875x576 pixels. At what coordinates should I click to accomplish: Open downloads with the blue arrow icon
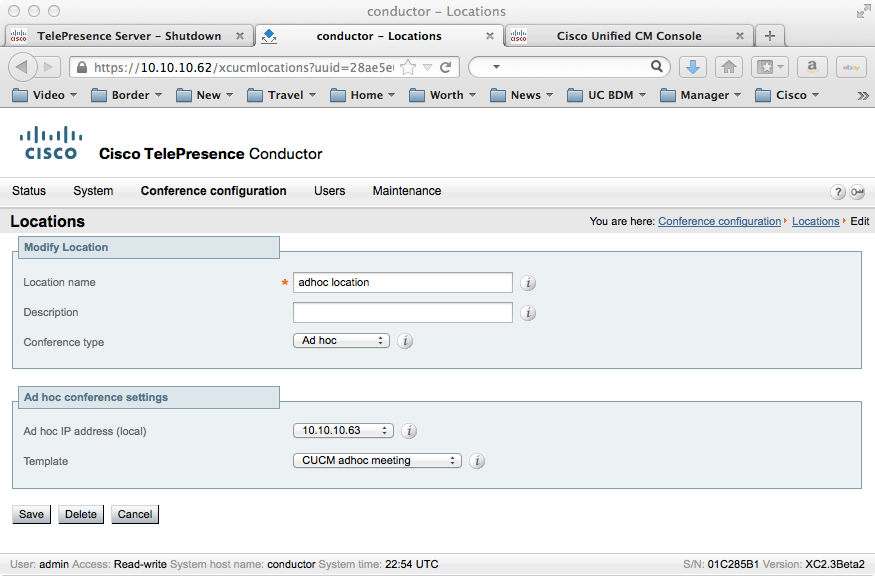click(x=693, y=68)
